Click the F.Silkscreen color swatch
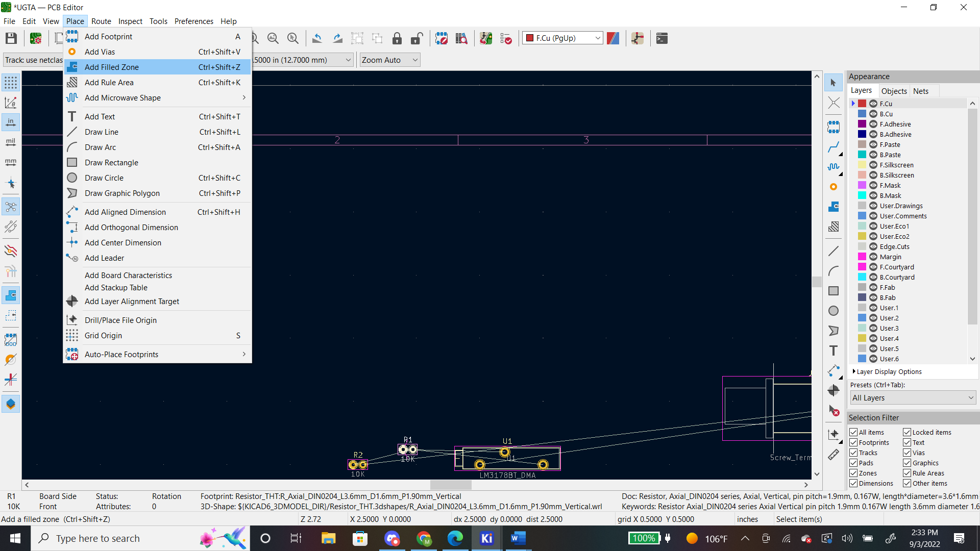The width and height of the screenshot is (980, 551). pyautogui.click(x=862, y=165)
